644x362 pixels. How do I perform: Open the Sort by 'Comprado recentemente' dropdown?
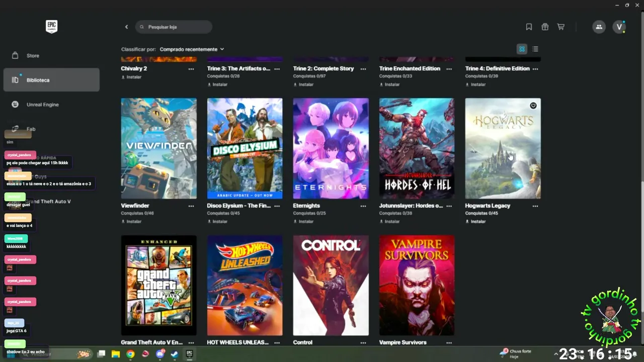pyautogui.click(x=192, y=49)
